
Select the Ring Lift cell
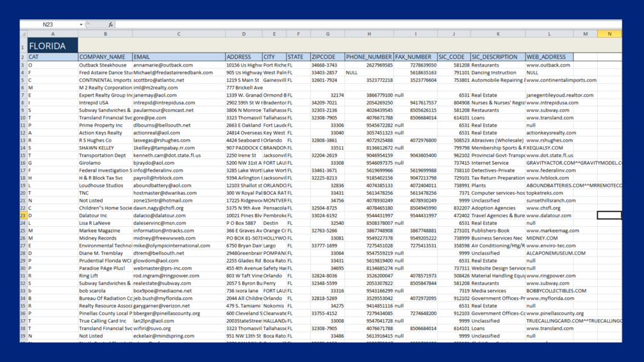tap(105, 276)
